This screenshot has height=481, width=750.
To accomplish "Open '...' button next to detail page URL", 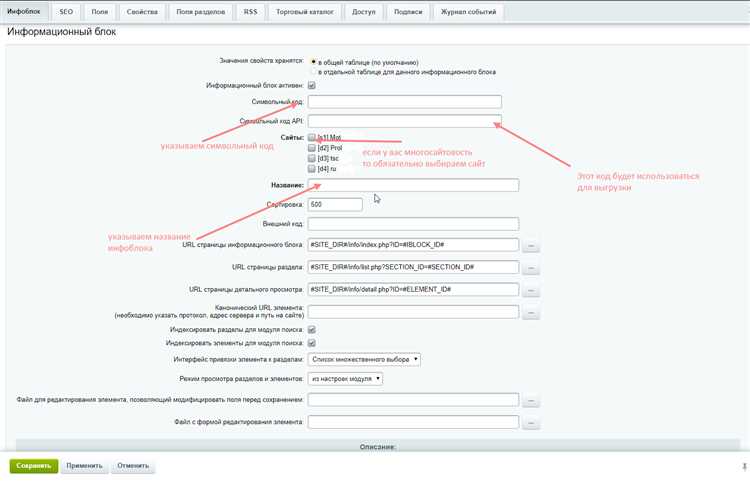I will (x=531, y=290).
